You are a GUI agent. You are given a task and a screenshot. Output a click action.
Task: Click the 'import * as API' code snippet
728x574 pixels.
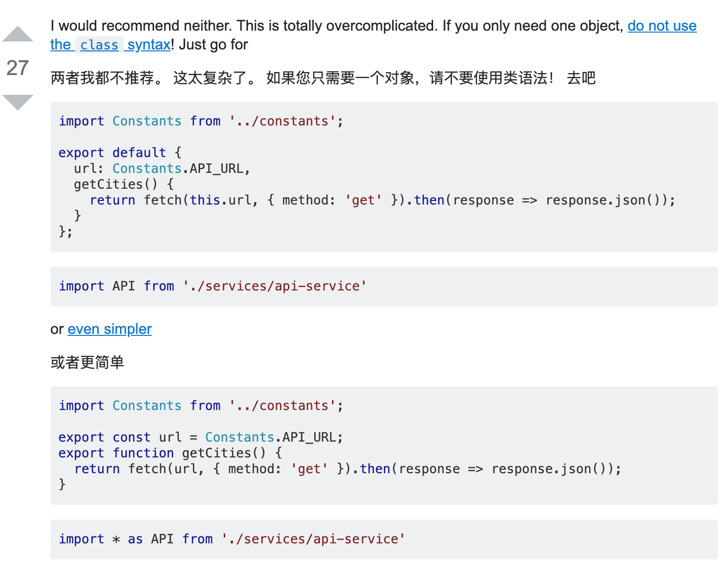click(x=232, y=539)
